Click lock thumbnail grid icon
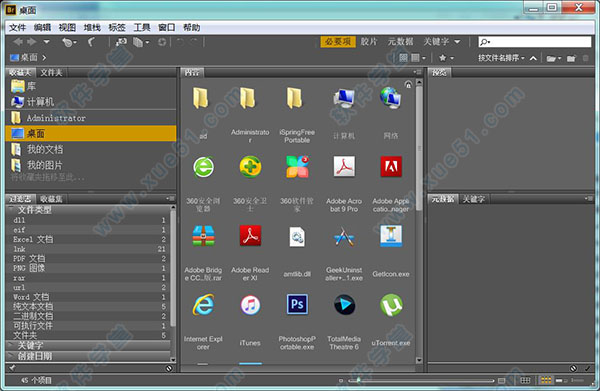This screenshot has height=391, width=600. tap(525, 380)
